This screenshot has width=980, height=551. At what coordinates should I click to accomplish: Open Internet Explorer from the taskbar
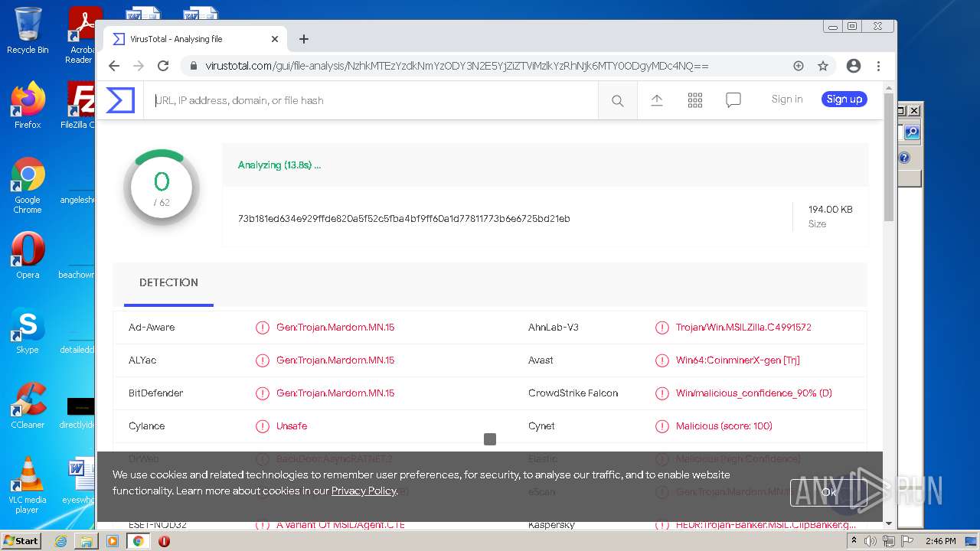tap(60, 541)
